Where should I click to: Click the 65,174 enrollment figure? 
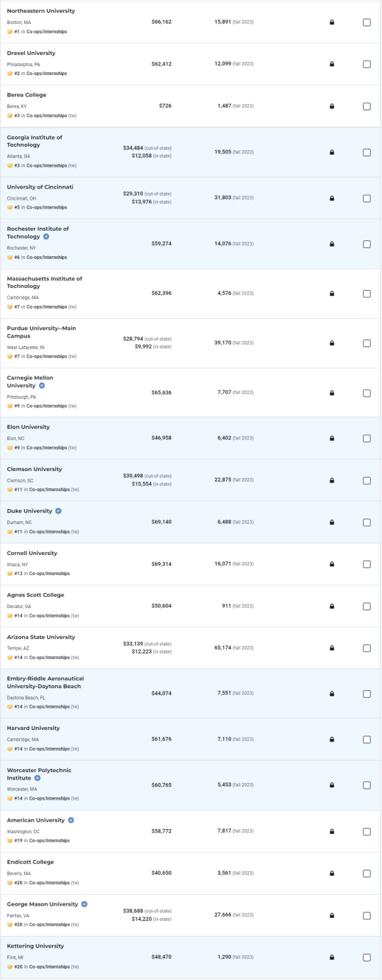click(223, 648)
